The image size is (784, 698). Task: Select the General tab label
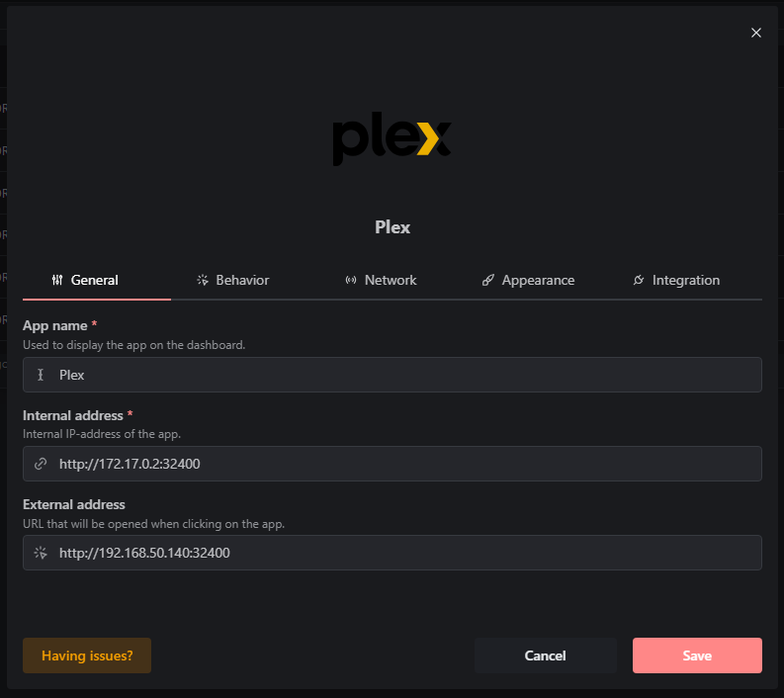95,280
